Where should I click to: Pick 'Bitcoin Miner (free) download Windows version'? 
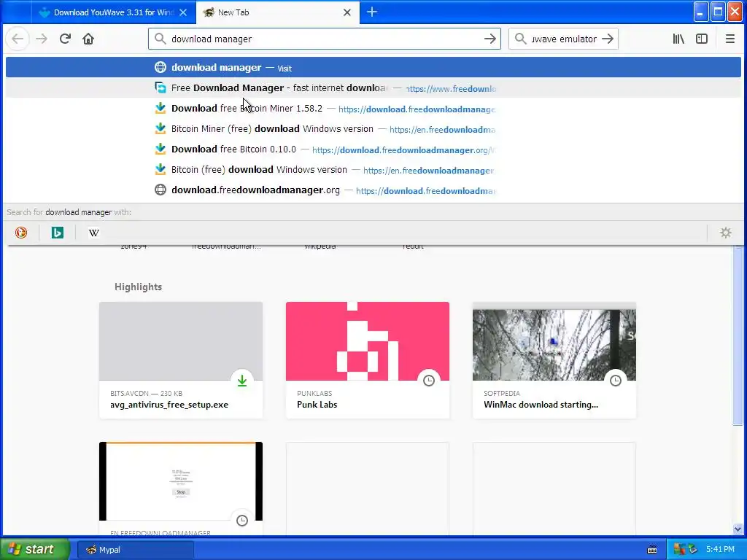pos(373,129)
